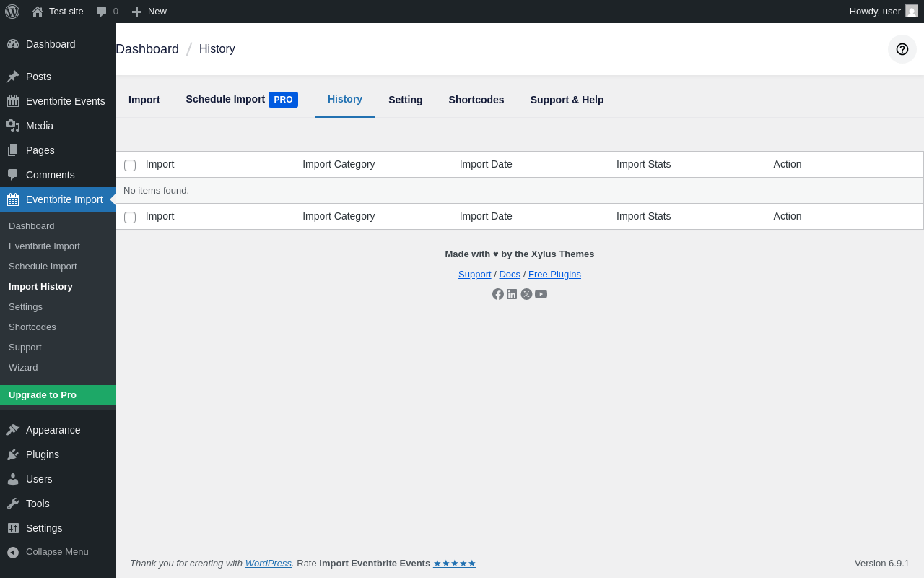
Task: Click the Users person icon
Action: click(13, 479)
